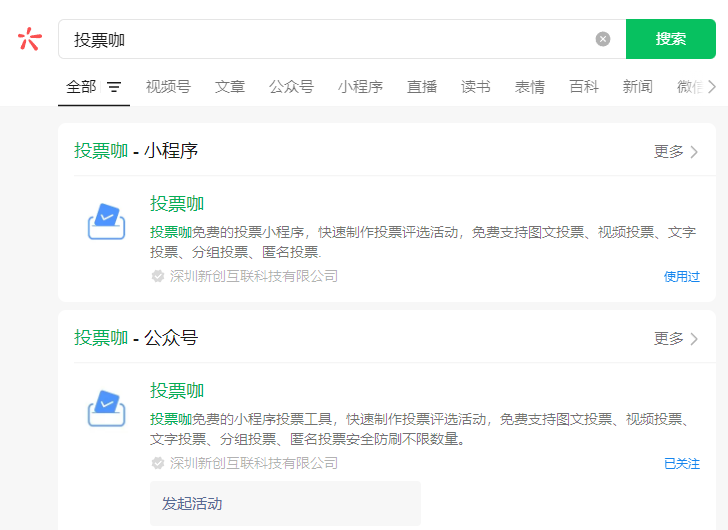Open the 投票咖 official account title link
The image size is (728, 530).
click(x=177, y=391)
